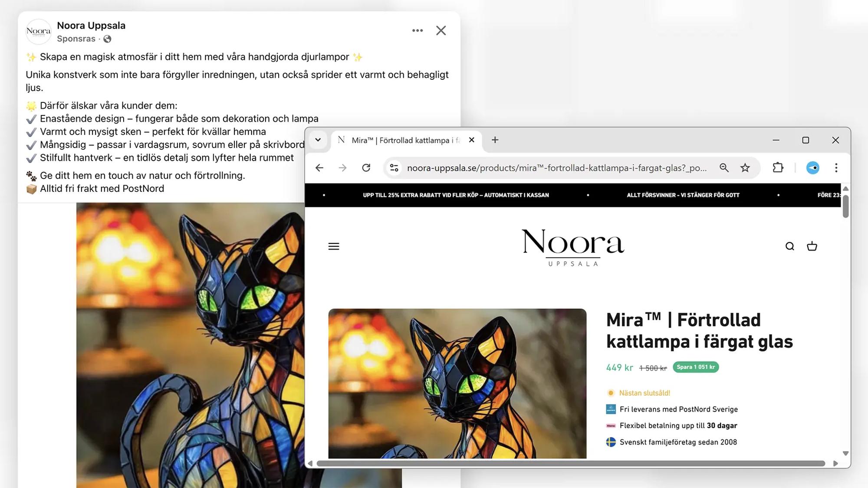Viewport: 868px width, 488px height.
Task: Click the scroll-down arrow of the page scrollbar
Action: pyautogui.click(x=845, y=453)
